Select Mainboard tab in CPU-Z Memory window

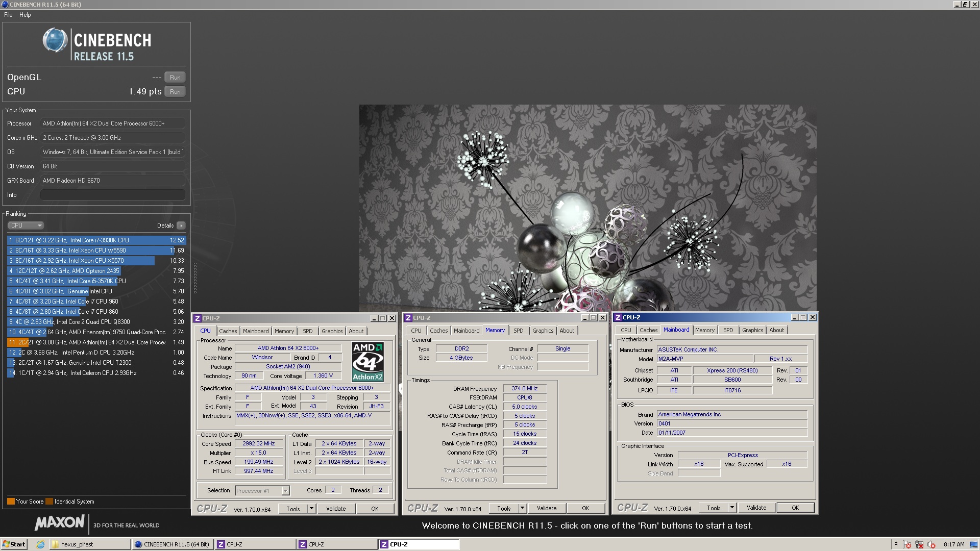pos(467,331)
